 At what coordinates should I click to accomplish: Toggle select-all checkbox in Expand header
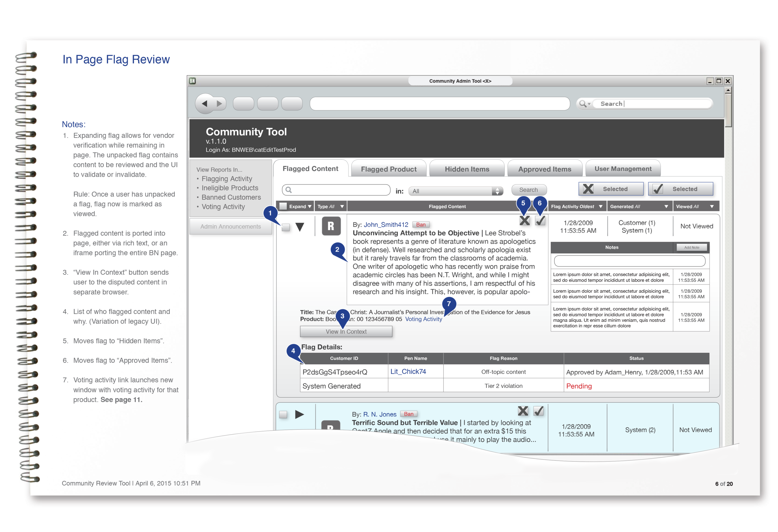click(283, 206)
